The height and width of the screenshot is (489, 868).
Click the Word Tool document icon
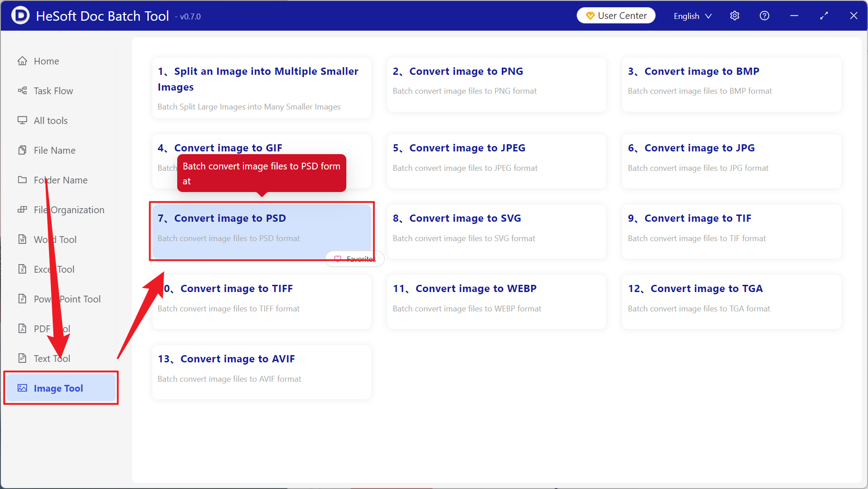[22, 239]
